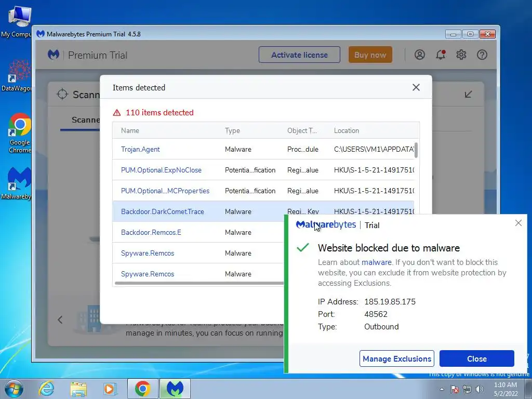
Task: Click Manage Exclusions button
Action: (x=396, y=358)
